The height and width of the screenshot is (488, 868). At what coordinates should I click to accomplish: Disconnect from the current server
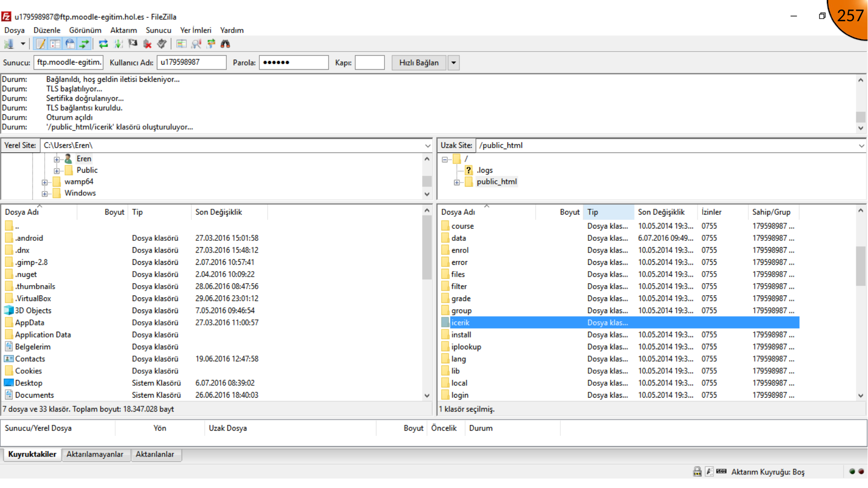point(147,44)
